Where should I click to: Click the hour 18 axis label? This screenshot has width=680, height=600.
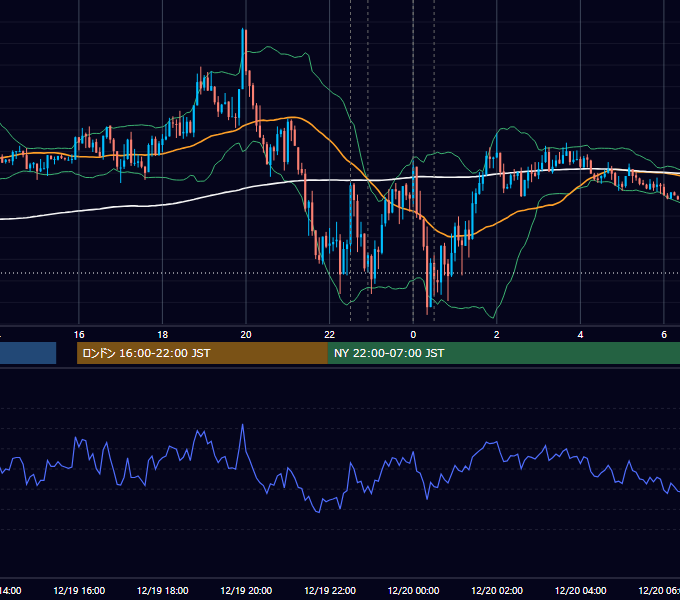point(163,335)
